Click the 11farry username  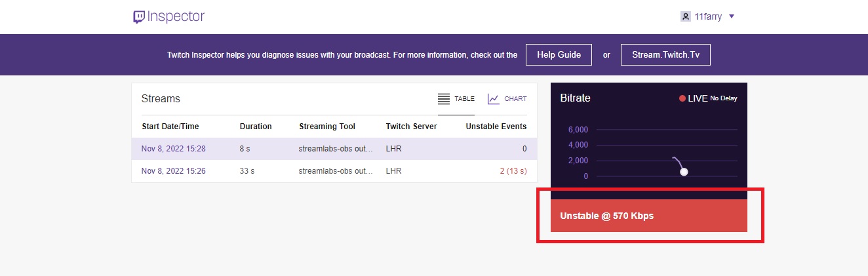point(708,16)
